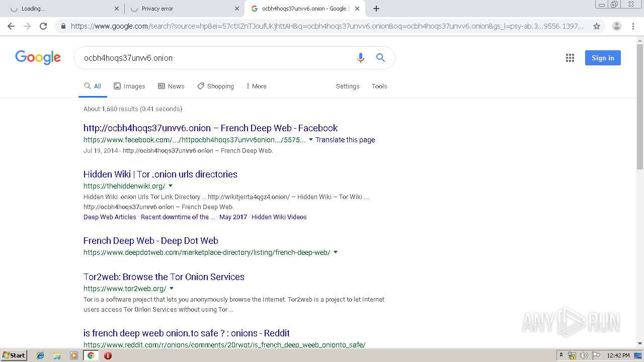This screenshot has width=644, height=362.
Task: Click the 12:42 PM clock
Action: coord(618,355)
